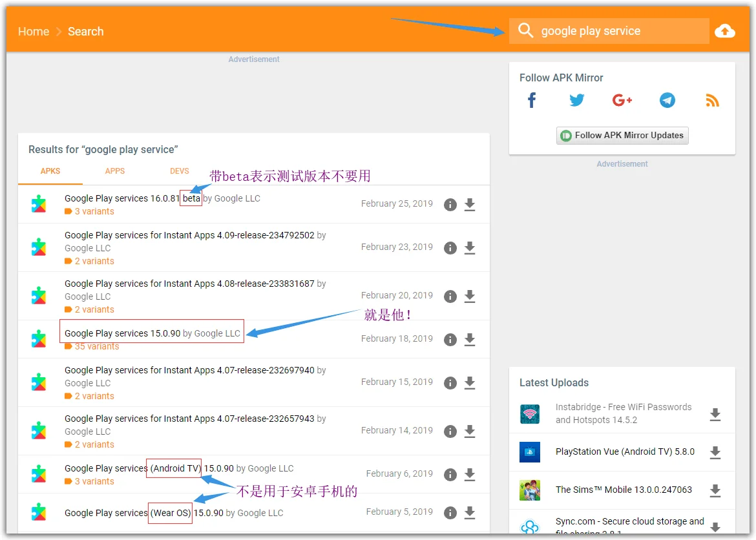
Task: Click the cloud upload icon
Action: tap(724, 31)
